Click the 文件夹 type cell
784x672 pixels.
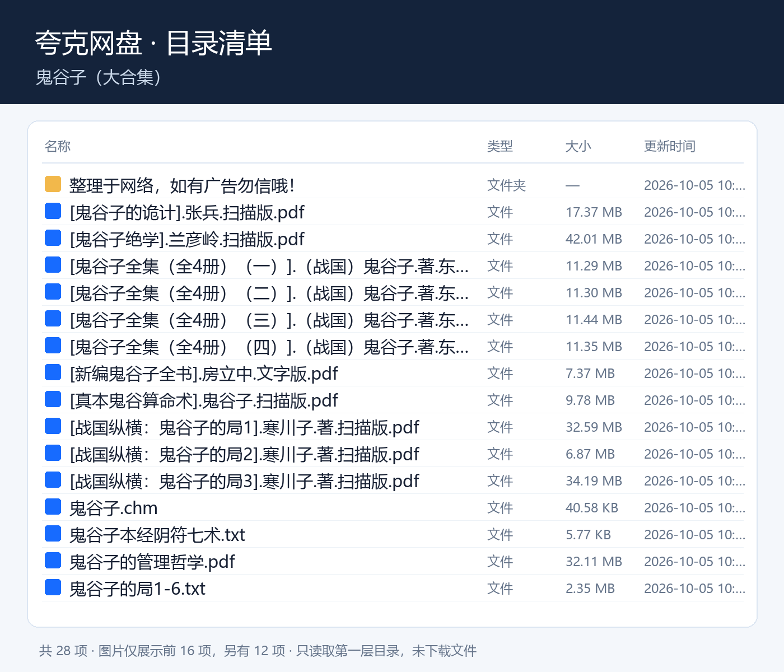pos(507,185)
